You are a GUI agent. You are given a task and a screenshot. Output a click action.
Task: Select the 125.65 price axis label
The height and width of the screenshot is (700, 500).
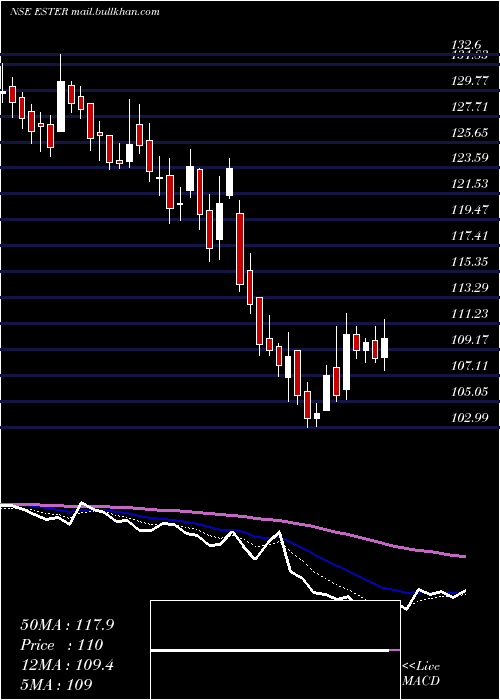[470, 133]
